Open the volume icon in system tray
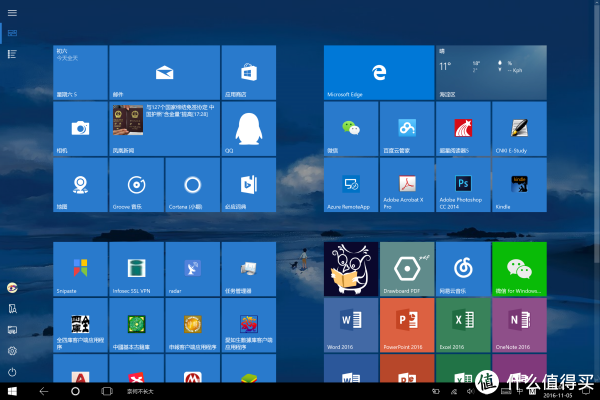 [x=470, y=391]
